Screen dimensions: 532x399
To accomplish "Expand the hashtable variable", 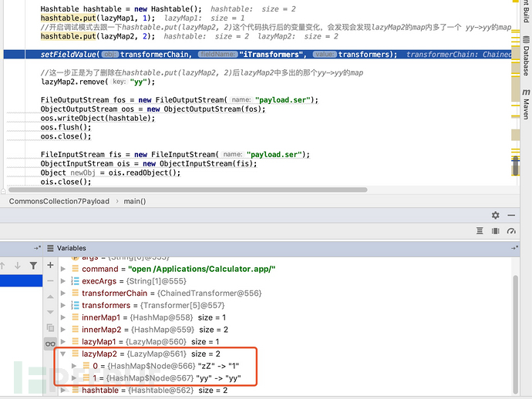I will point(63,391).
